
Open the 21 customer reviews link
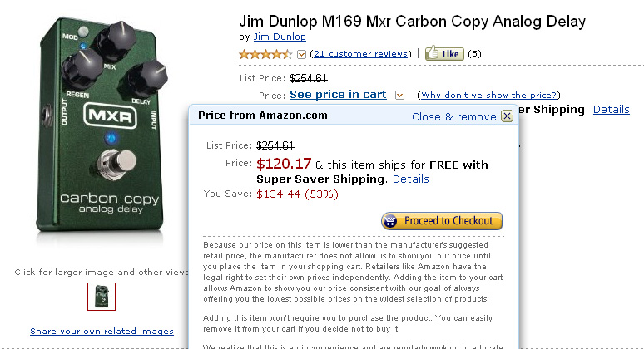[x=360, y=54]
